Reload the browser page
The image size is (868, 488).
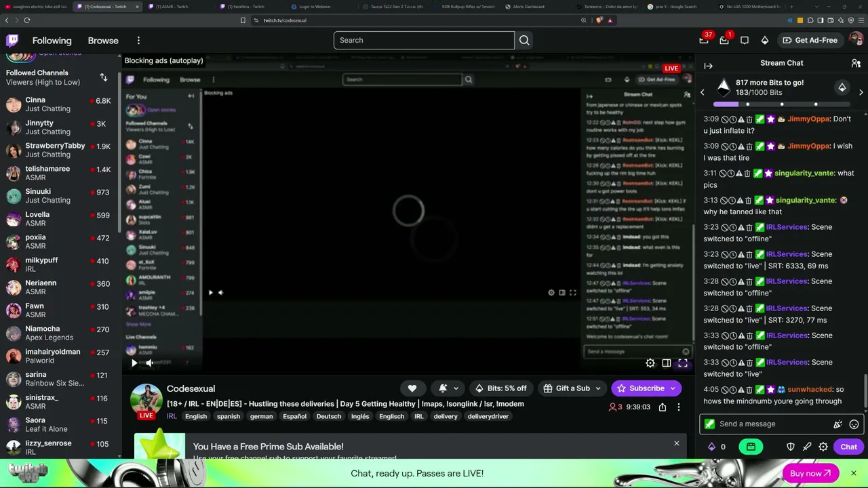27,20
